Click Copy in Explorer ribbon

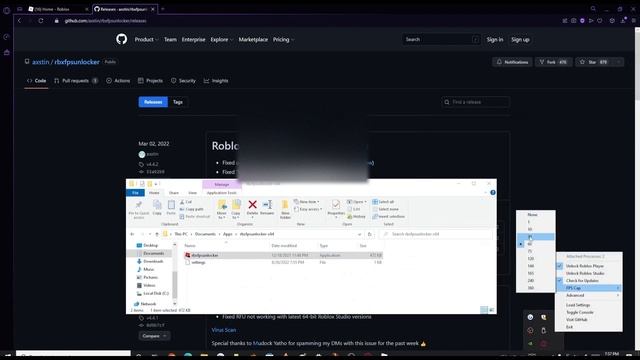tap(157, 207)
